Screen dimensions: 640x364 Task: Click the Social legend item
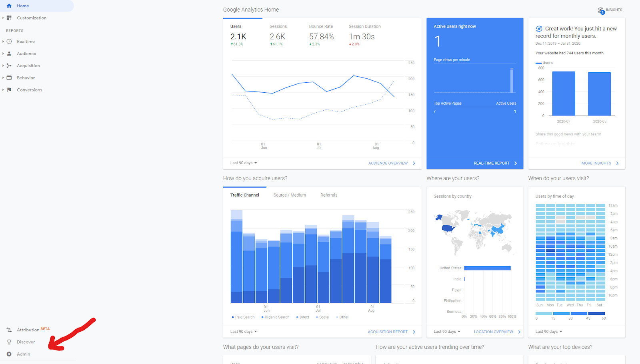(x=323, y=317)
